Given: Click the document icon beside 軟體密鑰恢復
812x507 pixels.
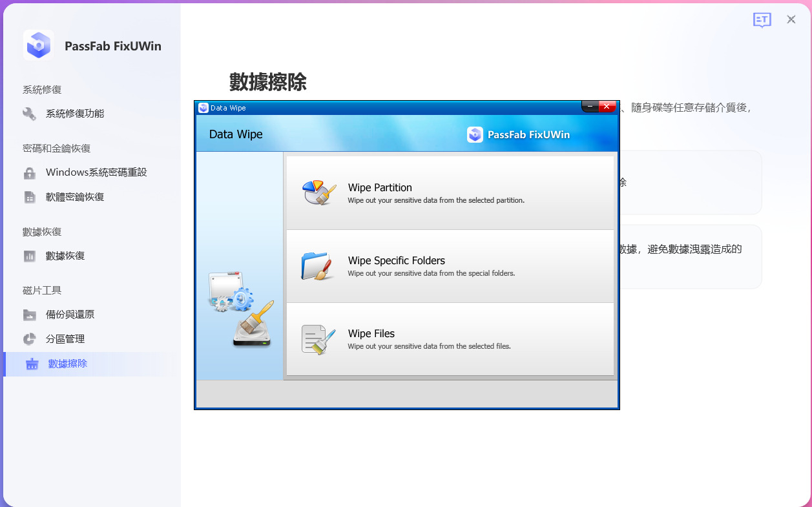Looking at the screenshot, I should (30, 197).
